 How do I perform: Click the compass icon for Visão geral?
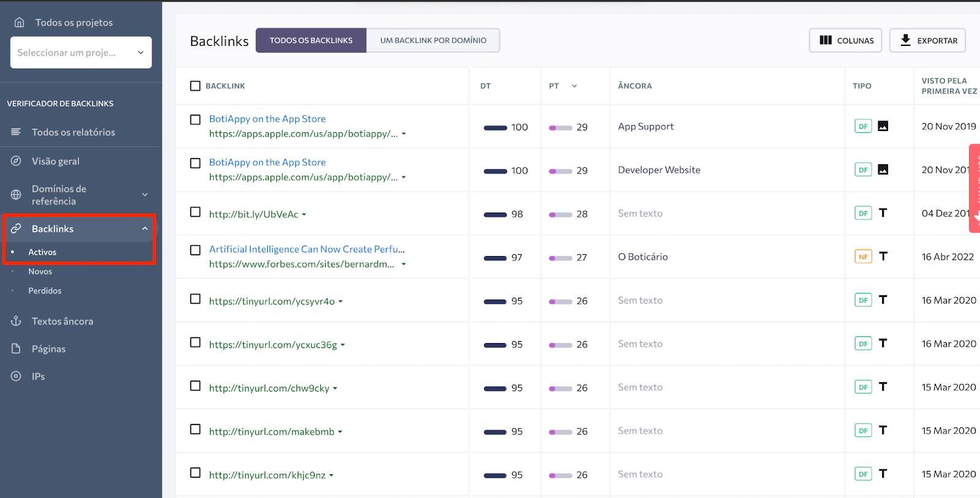coord(17,161)
